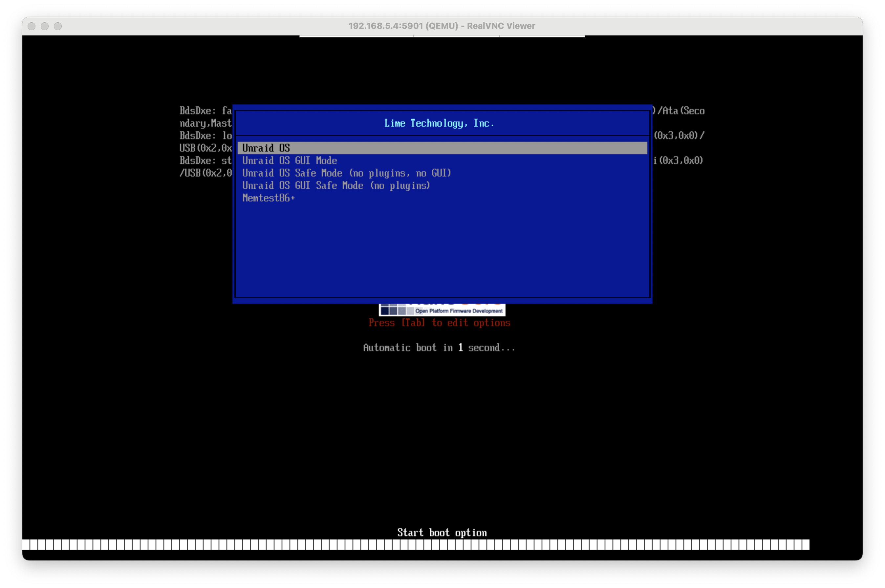Pick Unraid OS GUI Safe Mode (no plugins)
Viewport: 885px width, 588px height.
coord(336,185)
